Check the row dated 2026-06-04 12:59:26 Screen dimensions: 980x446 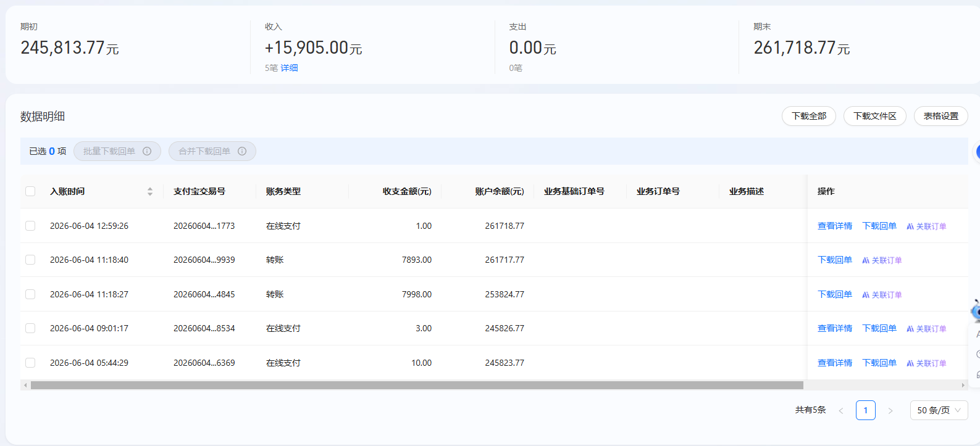click(30, 226)
